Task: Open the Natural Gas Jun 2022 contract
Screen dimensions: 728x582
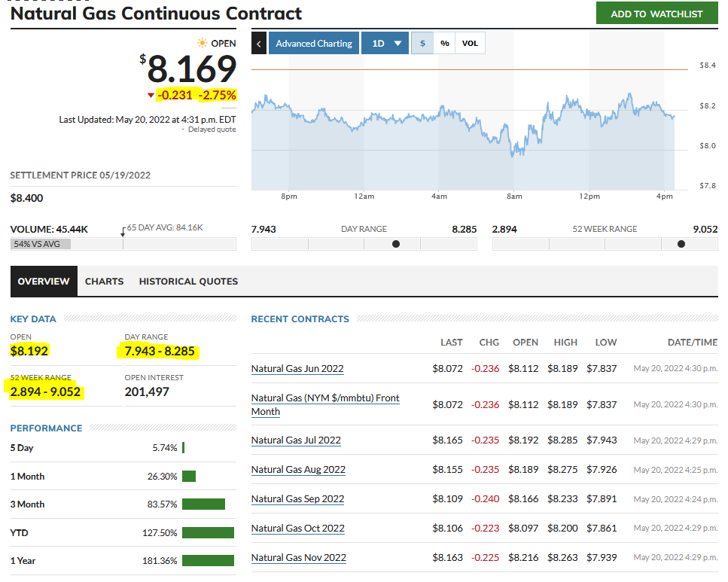Action: coord(297,369)
